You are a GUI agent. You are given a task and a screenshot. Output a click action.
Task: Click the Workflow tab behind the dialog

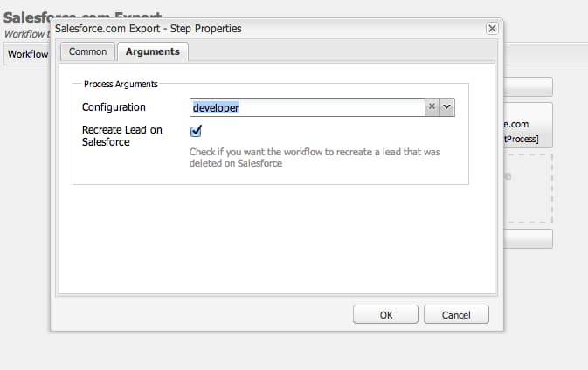click(27, 54)
